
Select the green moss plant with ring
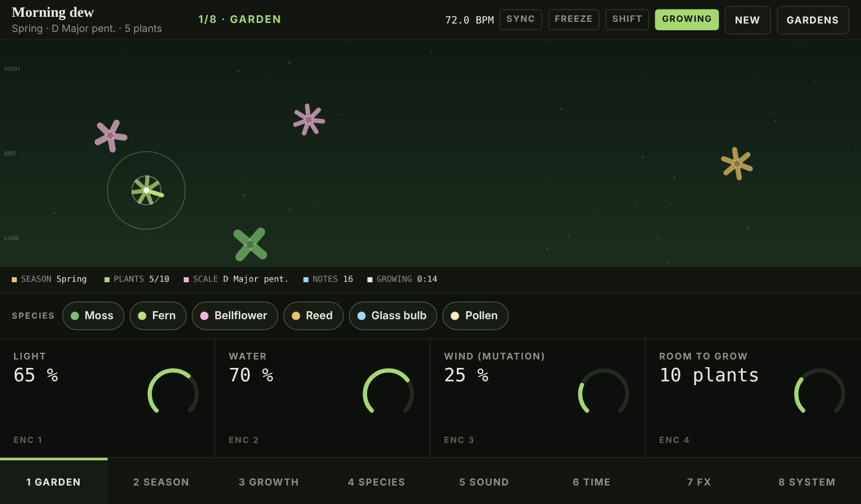point(146,190)
